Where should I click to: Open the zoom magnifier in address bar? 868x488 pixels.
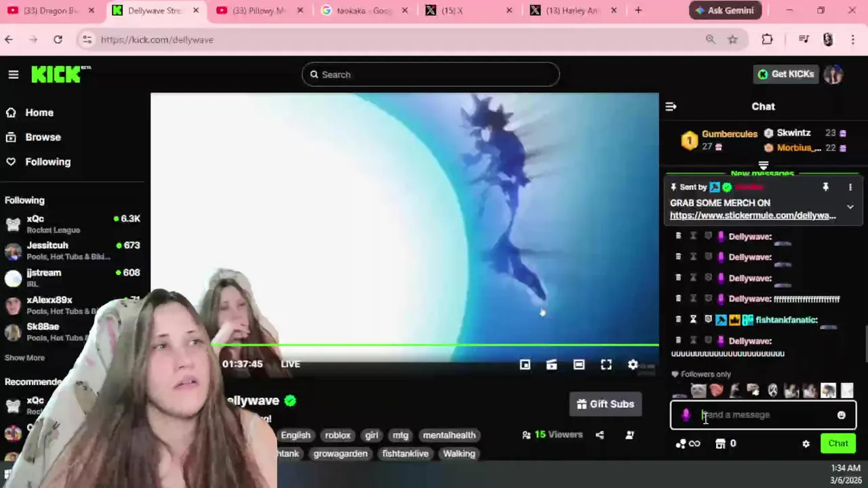point(710,39)
